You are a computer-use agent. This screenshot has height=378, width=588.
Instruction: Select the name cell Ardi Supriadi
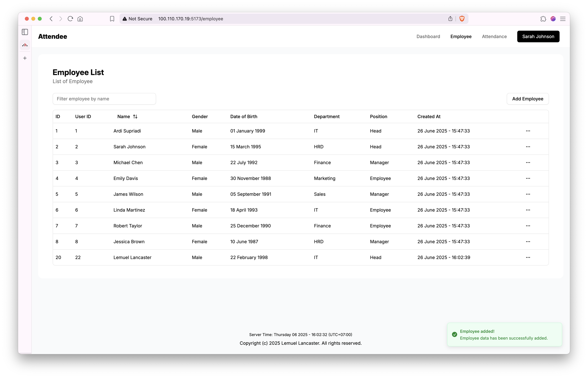point(127,131)
